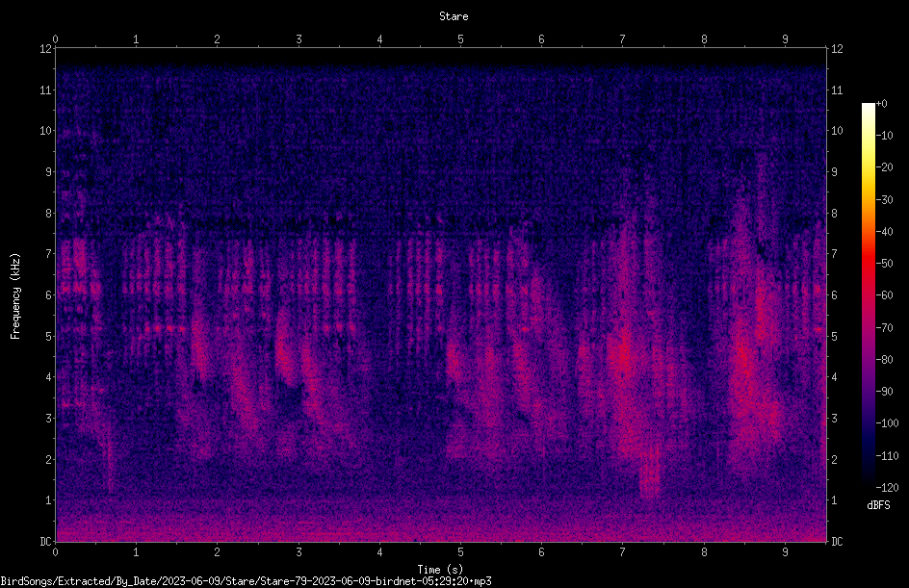The height and width of the screenshot is (588, 909).
Task: Click "DC" on the left frequency axis
Action: (x=45, y=542)
